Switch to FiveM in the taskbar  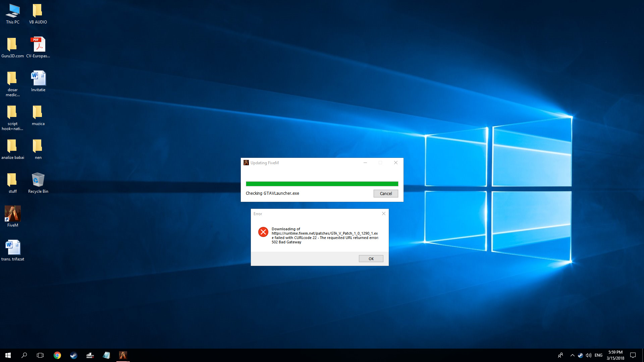click(123, 355)
